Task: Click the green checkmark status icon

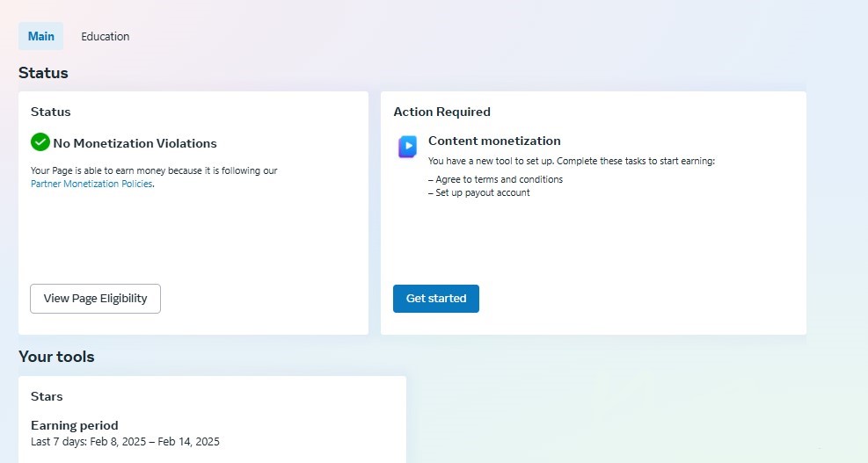Action: [x=40, y=142]
